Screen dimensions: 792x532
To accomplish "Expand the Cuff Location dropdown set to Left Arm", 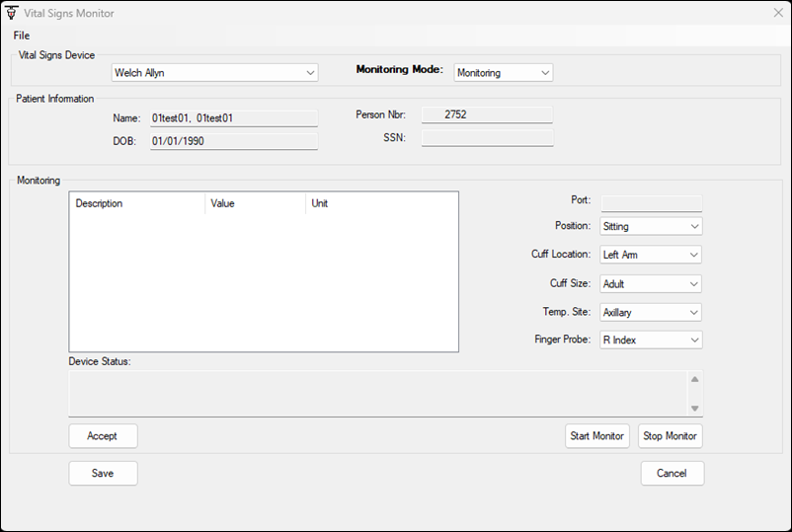I will pos(651,255).
